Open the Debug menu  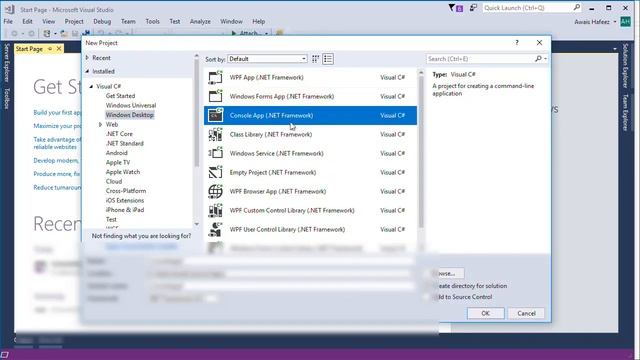click(x=102, y=21)
